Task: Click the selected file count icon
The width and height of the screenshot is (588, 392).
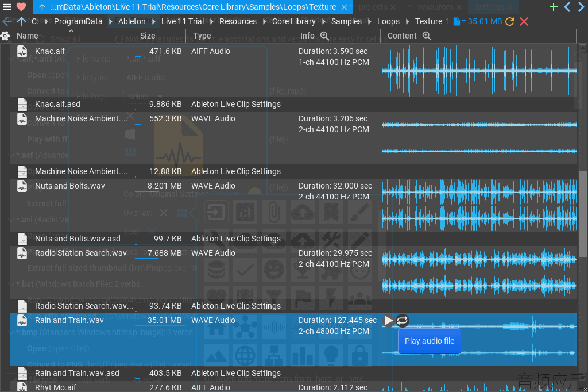Action: [457, 21]
